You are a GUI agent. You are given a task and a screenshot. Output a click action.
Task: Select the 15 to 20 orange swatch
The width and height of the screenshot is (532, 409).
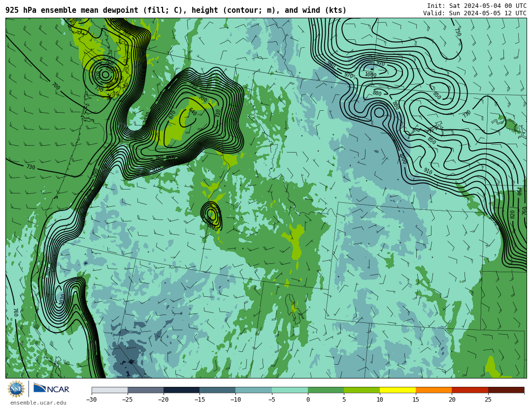point(434,390)
